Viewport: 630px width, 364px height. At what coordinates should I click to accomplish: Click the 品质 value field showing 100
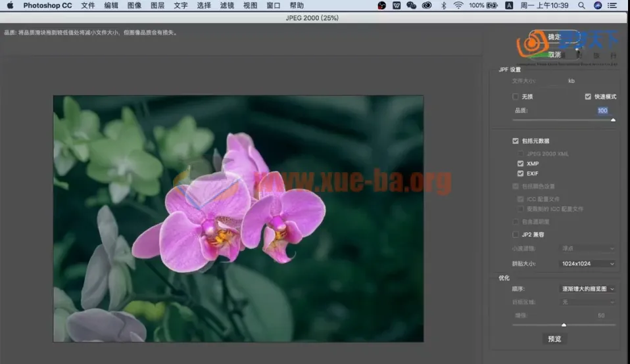pyautogui.click(x=602, y=110)
